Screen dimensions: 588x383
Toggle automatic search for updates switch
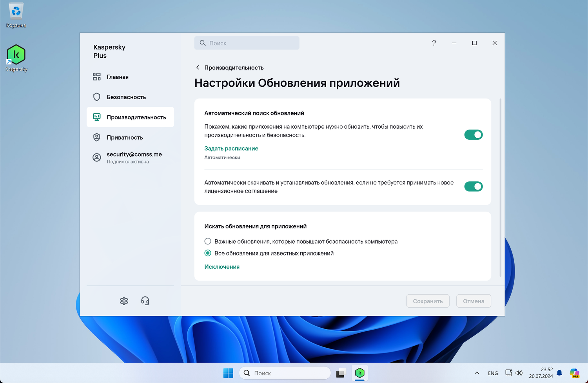[474, 135]
